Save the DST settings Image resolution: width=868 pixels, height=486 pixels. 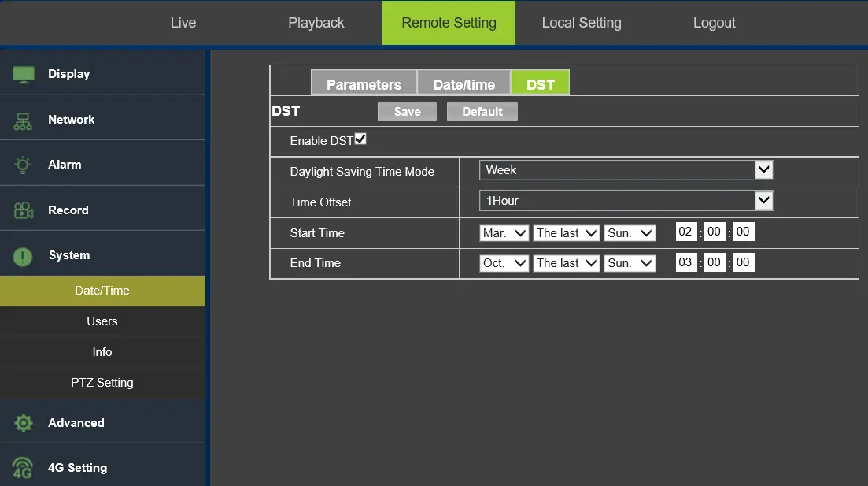407,111
